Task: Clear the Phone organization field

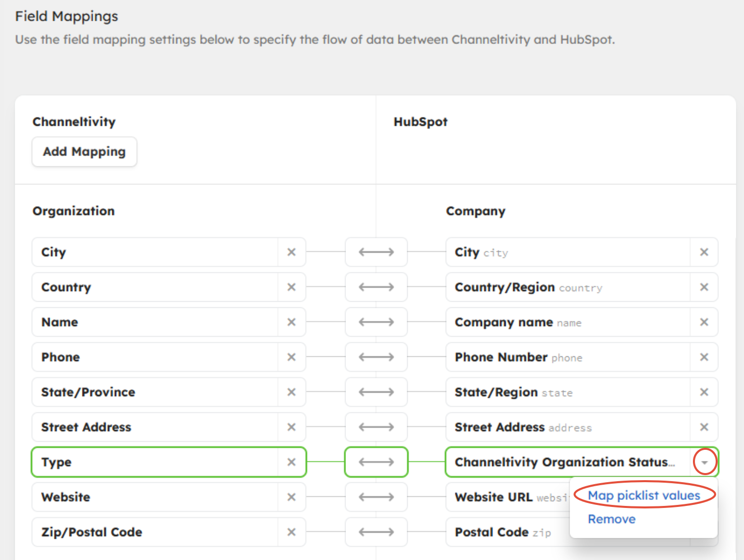Action: [291, 357]
